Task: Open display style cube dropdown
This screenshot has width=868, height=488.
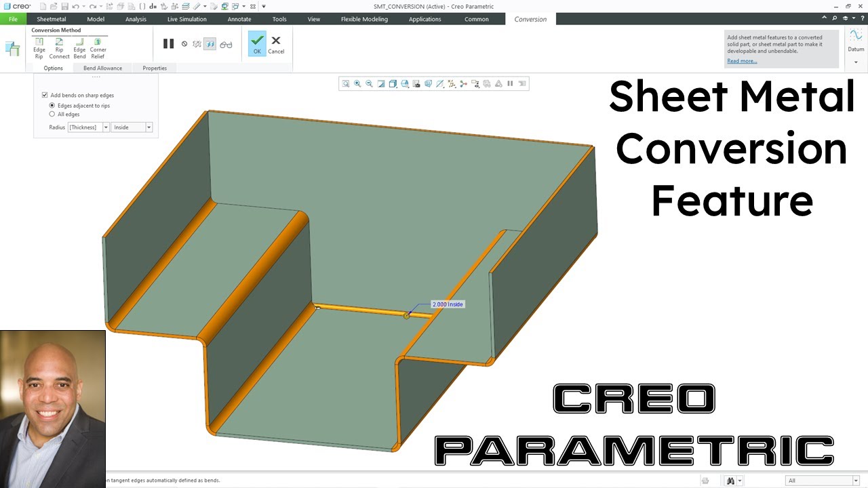Action: (x=393, y=84)
